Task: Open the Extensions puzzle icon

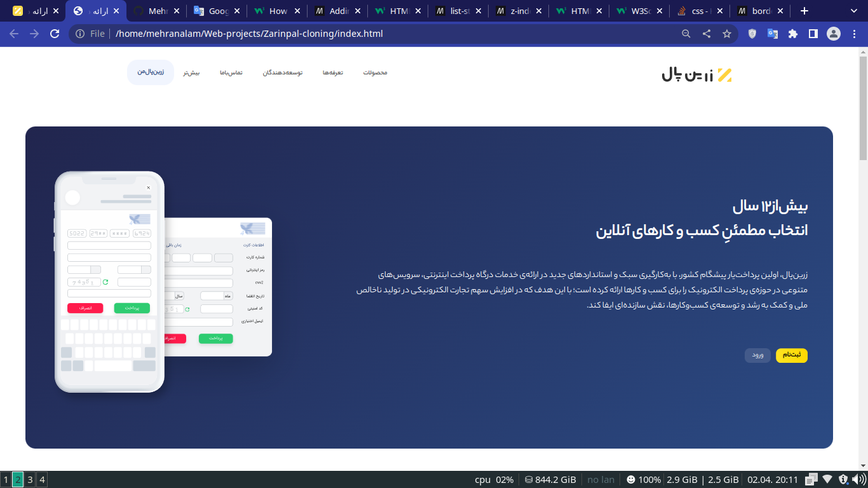Action: click(793, 34)
